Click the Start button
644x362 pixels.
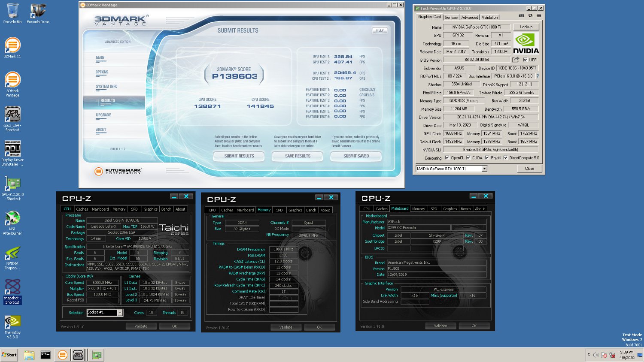click(9, 355)
